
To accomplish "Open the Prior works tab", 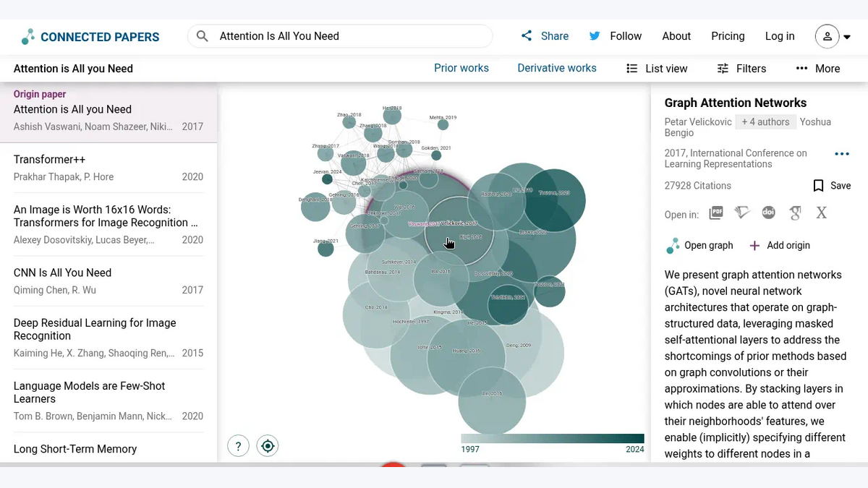I will (461, 68).
